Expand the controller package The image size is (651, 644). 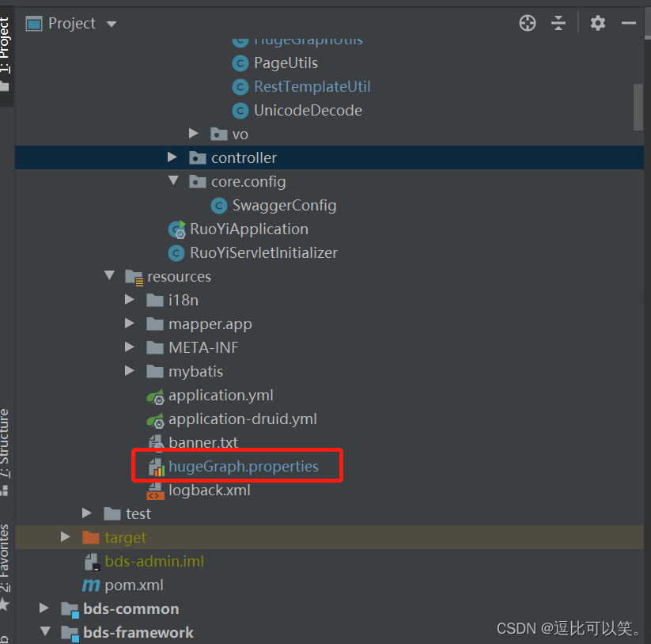pyautogui.click(x=172, y=157)
